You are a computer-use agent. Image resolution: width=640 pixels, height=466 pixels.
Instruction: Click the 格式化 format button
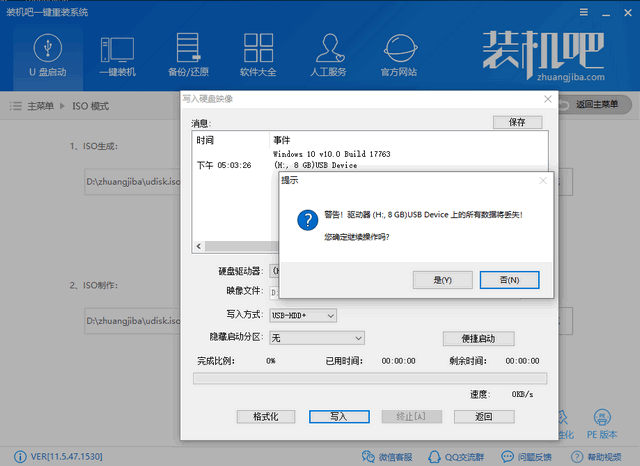265,416
